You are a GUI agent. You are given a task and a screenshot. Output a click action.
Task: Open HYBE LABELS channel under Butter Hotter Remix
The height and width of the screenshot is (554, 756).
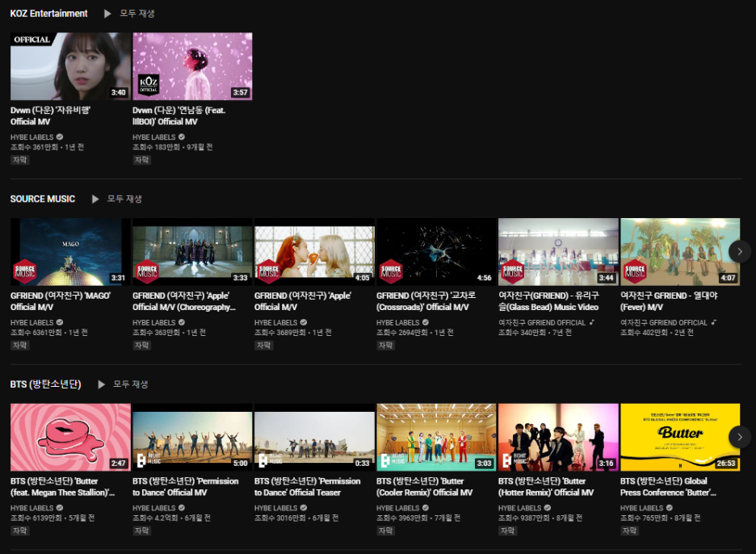pos(520,508)
